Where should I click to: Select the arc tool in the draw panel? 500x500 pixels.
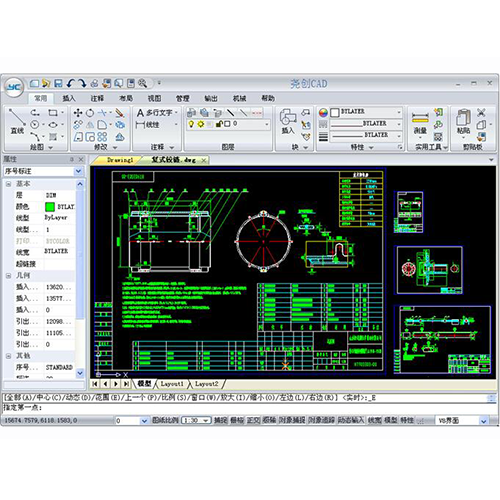[x=35, y=136]
